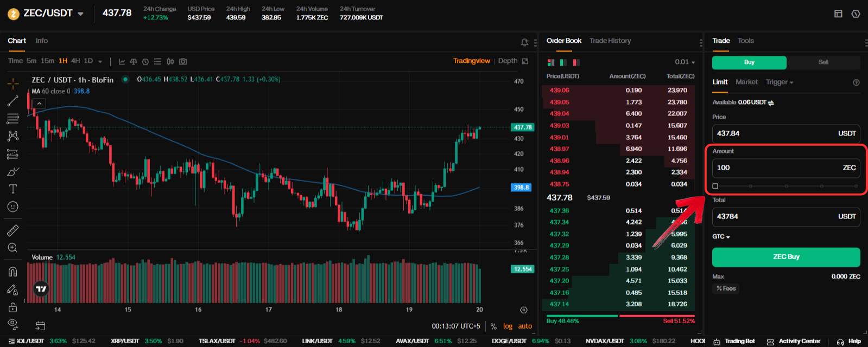
Task: Switch to the Trade History tab
Action: pos(610,41)
